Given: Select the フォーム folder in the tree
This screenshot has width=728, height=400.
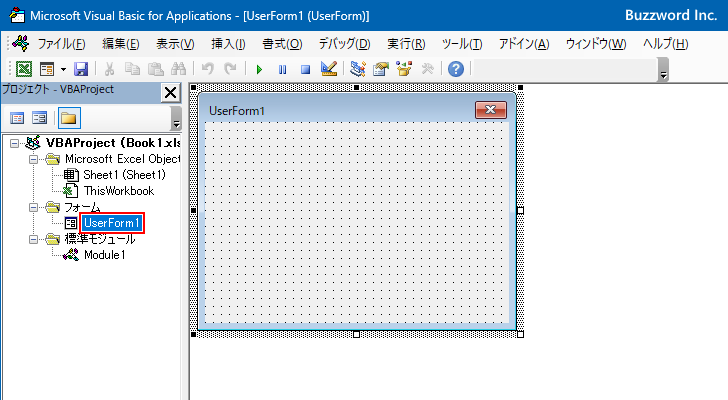Looking at the screenshot, I should [x=82, y=207].
